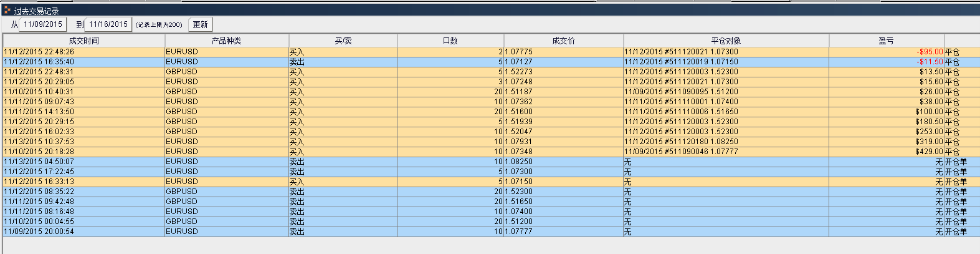The width and height of the screenshot is (980, 254).
Task: Click 开仓单 in the 04:50:07 row
Action: [956, 162]
